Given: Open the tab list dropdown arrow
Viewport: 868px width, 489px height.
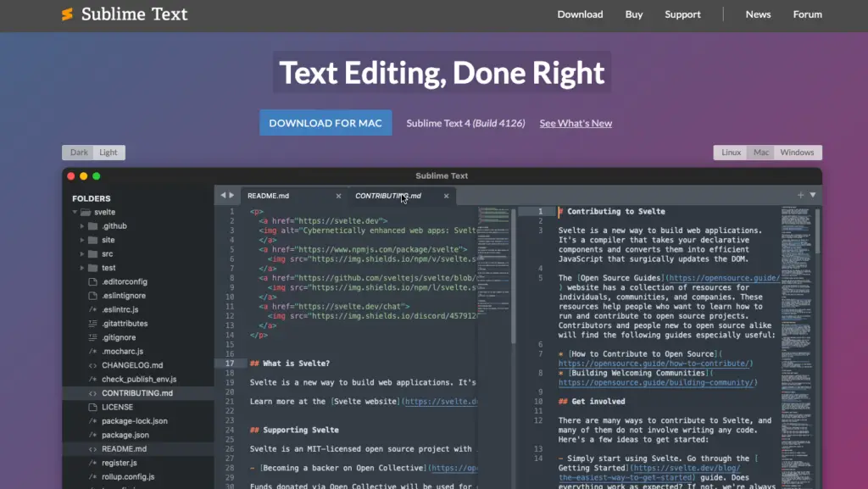Looking at the screenshot, I should (x=813, y=195).
